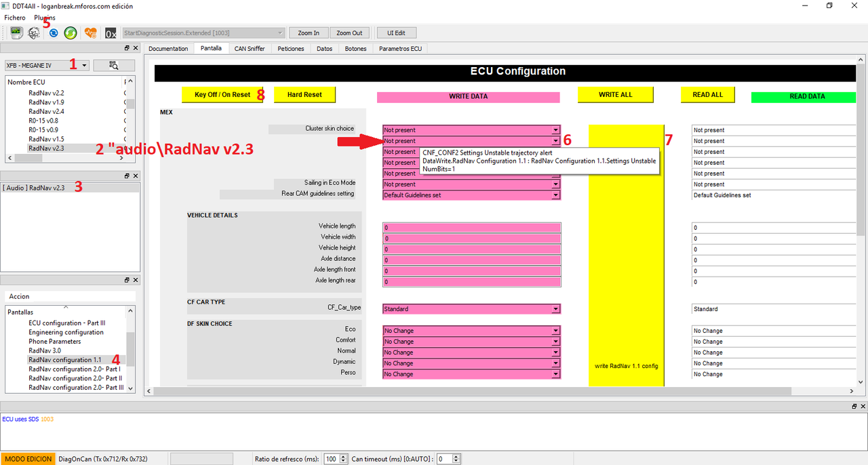
Task: Float the vehicle selection panel
Action: tap(127, 48)
